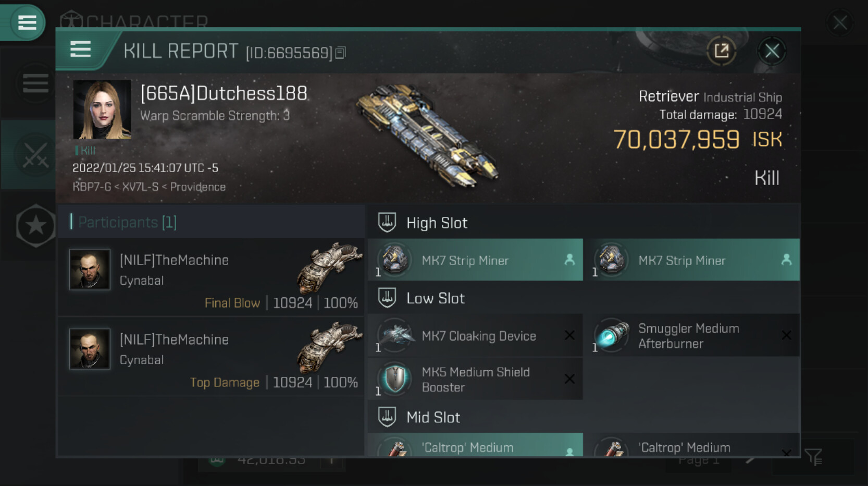Close the Kill Report window
The image size is (868, 486).
(772, 51)
